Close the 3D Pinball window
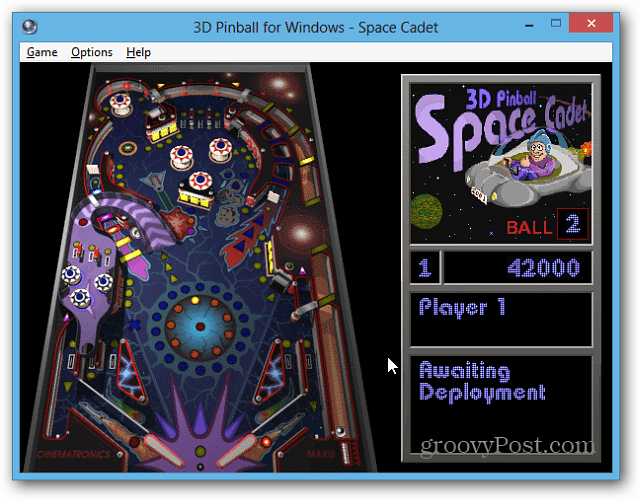Viewport: 640px width, 500px height. (591, 23)
